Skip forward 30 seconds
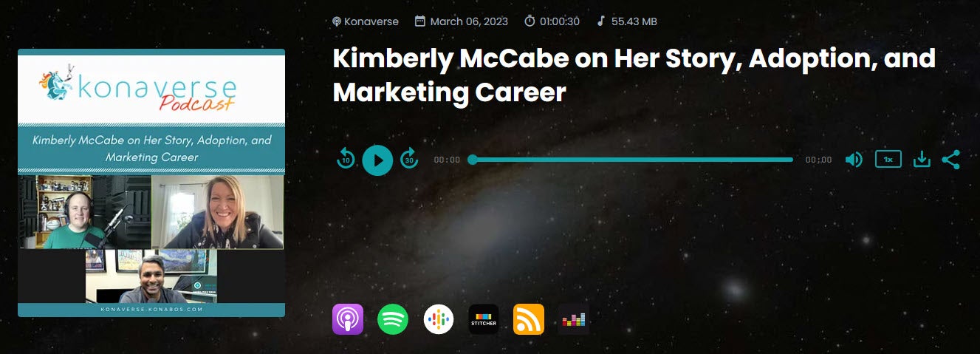This screenshot has height=354, width=980. 409,159
